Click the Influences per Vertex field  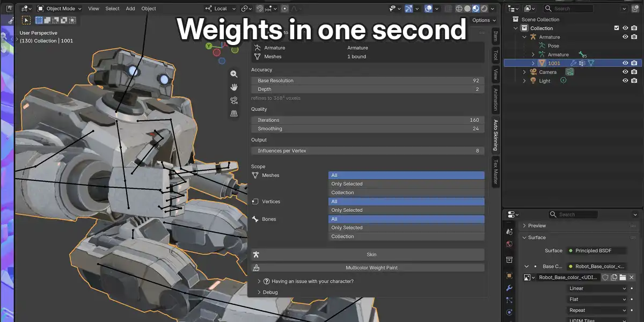[368, 151]
